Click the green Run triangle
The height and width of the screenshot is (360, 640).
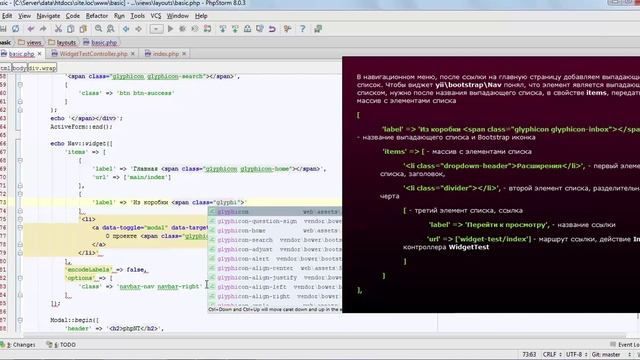point(171,29)
